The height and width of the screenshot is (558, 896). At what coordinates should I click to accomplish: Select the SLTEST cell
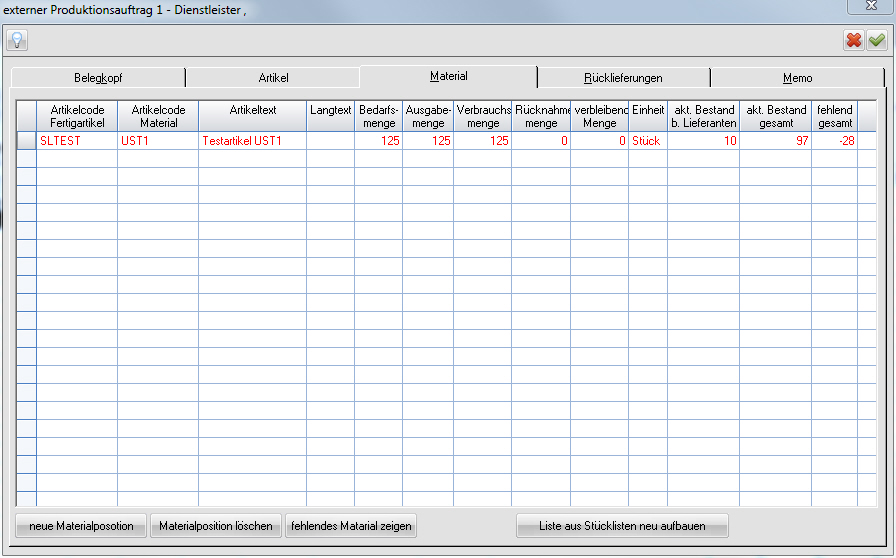point(77,141)
